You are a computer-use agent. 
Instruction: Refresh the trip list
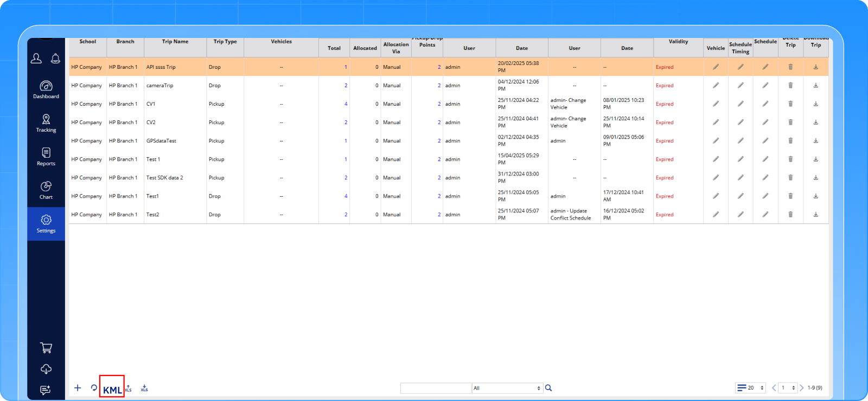[x=94, y=388]
